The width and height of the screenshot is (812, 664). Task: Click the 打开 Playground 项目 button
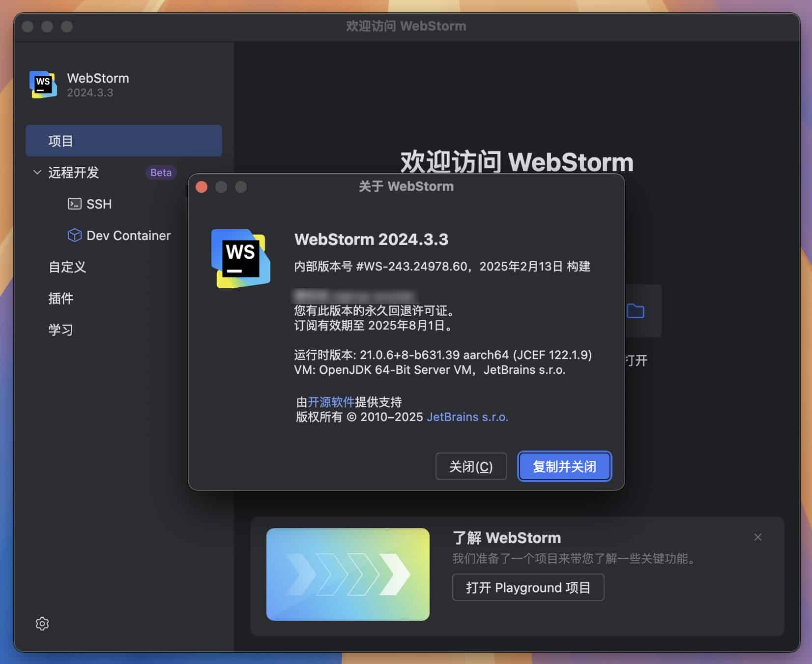tap(528, 587)
